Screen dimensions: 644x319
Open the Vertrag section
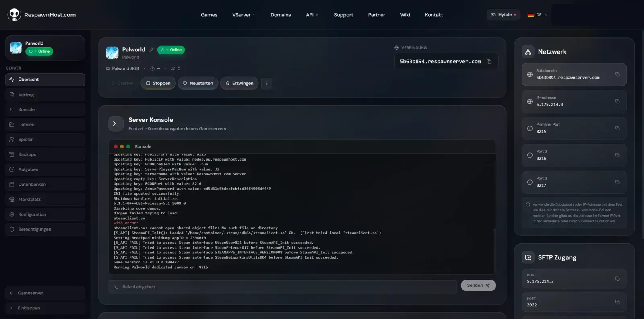click(x=45, y=95)
